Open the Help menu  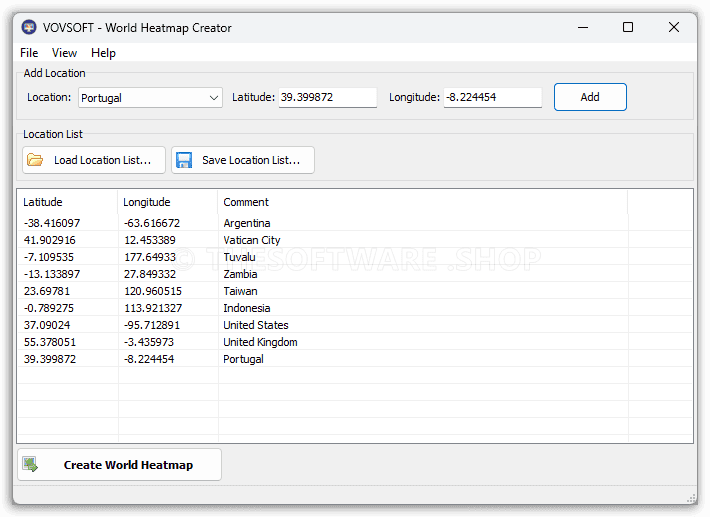103,53
